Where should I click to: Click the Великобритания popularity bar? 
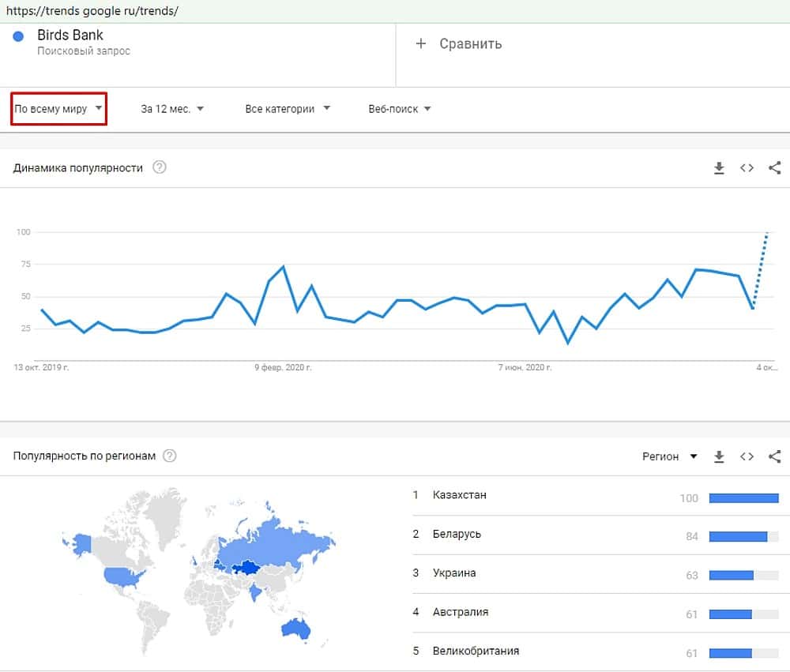click(743, 653)
